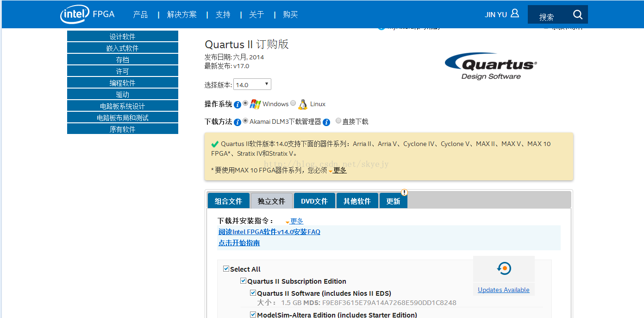This screenshot has width=644, height=318.
Task: Switch to the 更新 tab
Action: [x=393, y=201]
